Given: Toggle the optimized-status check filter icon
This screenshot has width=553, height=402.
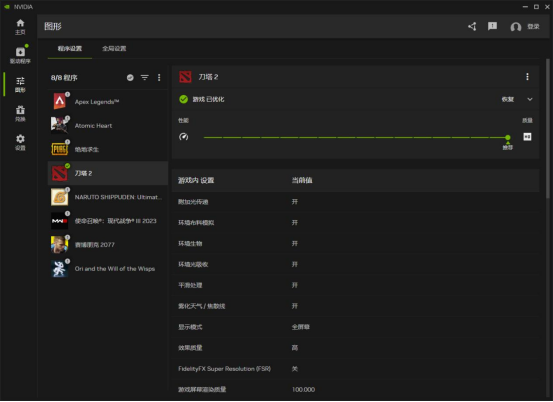Looking at the screenshot, I should [130, 78].
